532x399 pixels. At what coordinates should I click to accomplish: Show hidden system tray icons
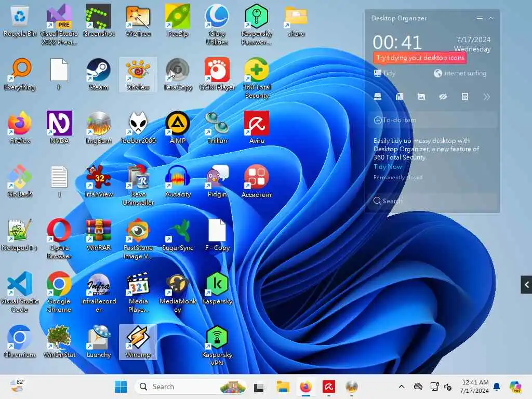click(x=402, y=387)
